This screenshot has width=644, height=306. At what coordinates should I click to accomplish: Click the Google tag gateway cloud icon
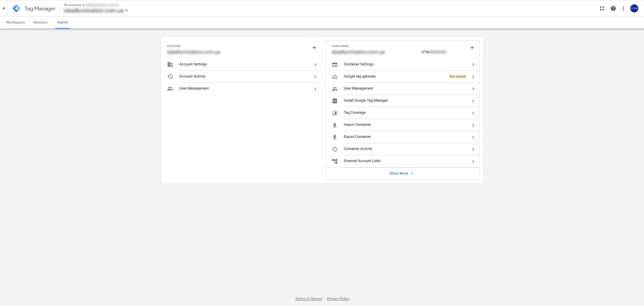click(x=335, y=77)
